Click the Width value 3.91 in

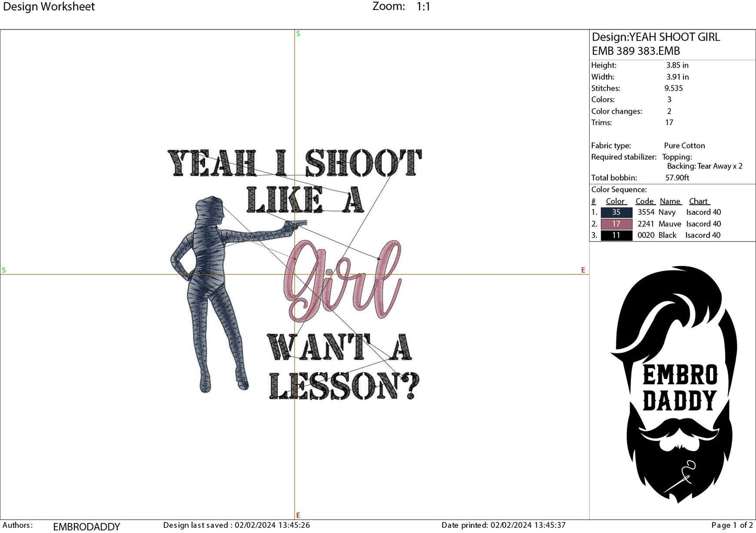coord(678,77)
